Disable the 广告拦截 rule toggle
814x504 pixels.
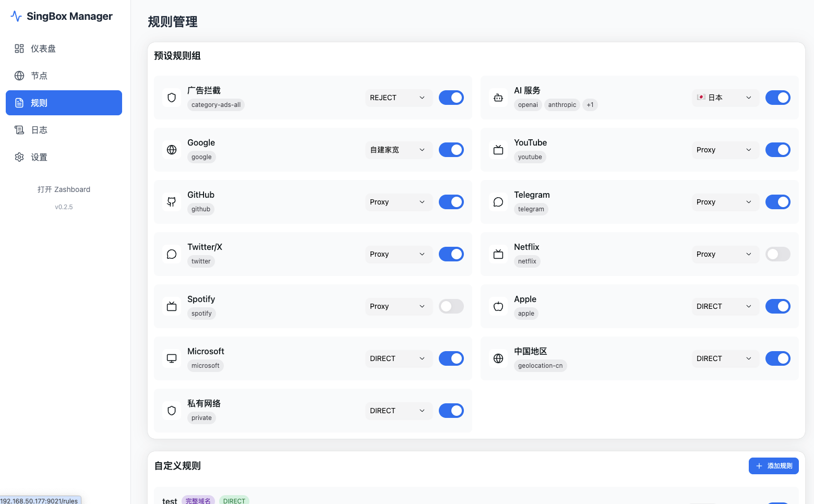(x=451, y=98)
